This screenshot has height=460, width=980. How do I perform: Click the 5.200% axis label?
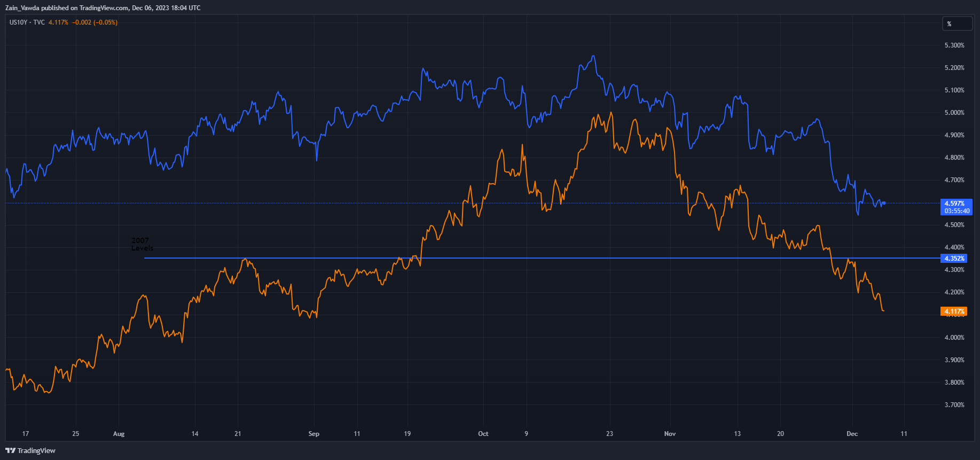click(x=954, y=68)
